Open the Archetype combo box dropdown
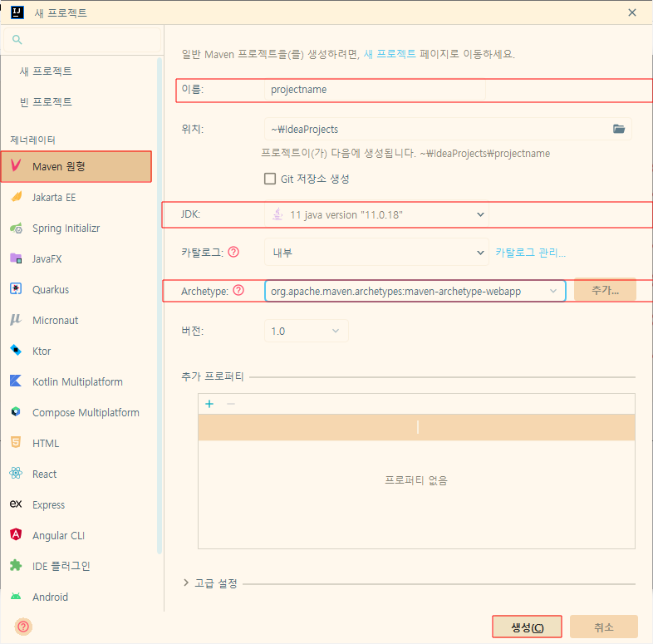This screenshot has height=644, width=653. coord(553,291)
